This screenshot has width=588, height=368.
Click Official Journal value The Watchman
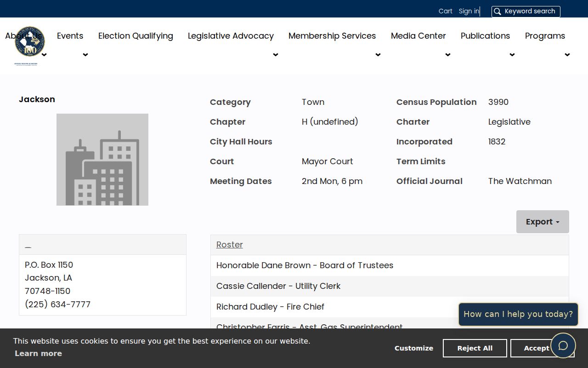tap(520, 181)
